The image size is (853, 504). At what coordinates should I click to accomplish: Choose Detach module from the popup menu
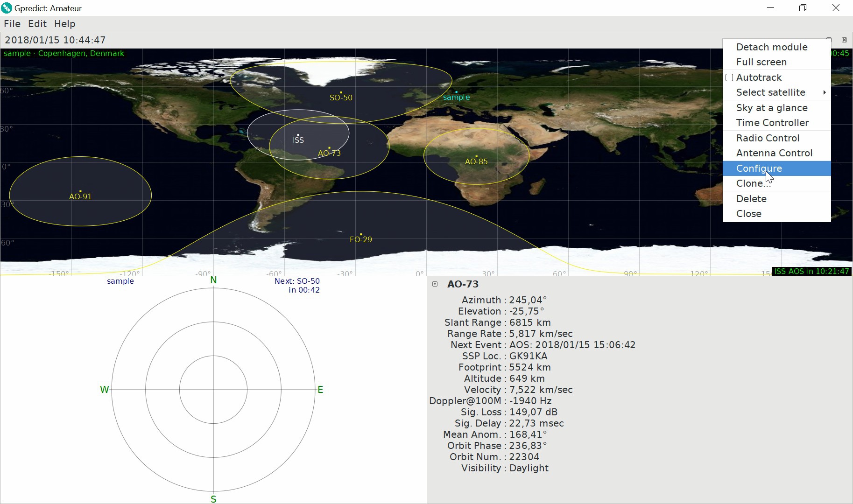(777, 47)
